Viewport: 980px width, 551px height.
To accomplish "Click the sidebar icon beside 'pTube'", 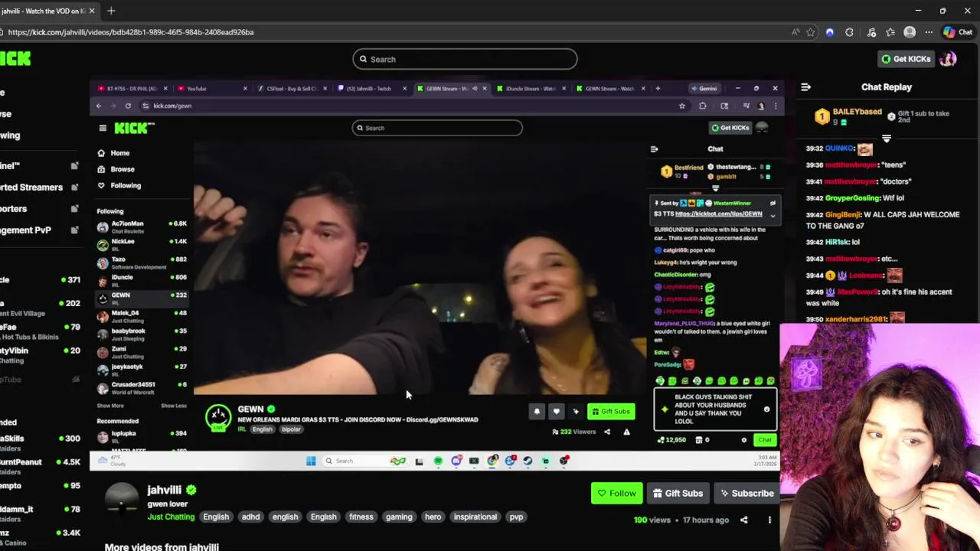I will (75, 380).
